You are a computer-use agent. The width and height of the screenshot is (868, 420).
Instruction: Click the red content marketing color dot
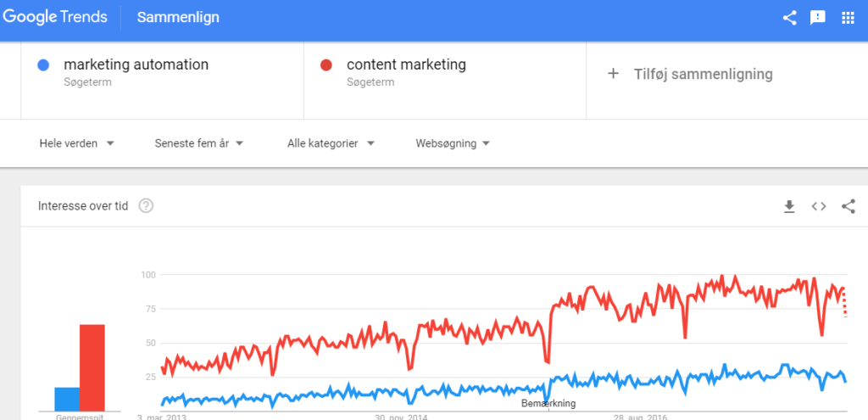point(326,64)
